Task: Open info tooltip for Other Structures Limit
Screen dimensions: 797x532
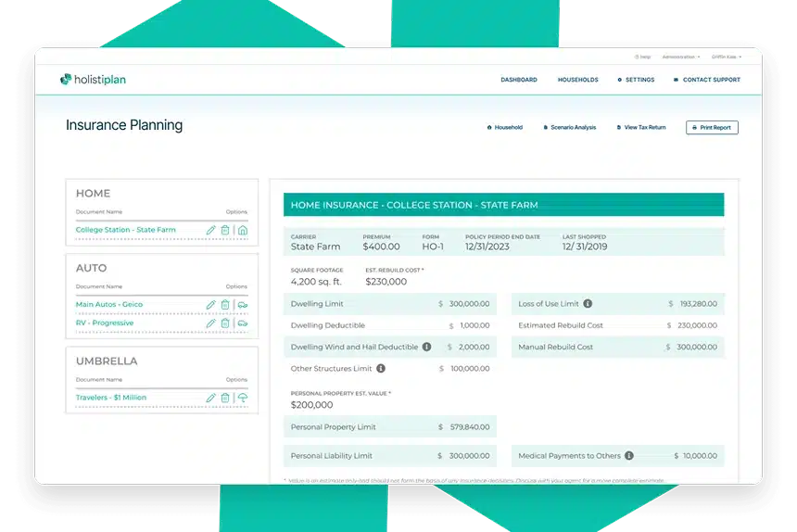Action: [381, 368]
